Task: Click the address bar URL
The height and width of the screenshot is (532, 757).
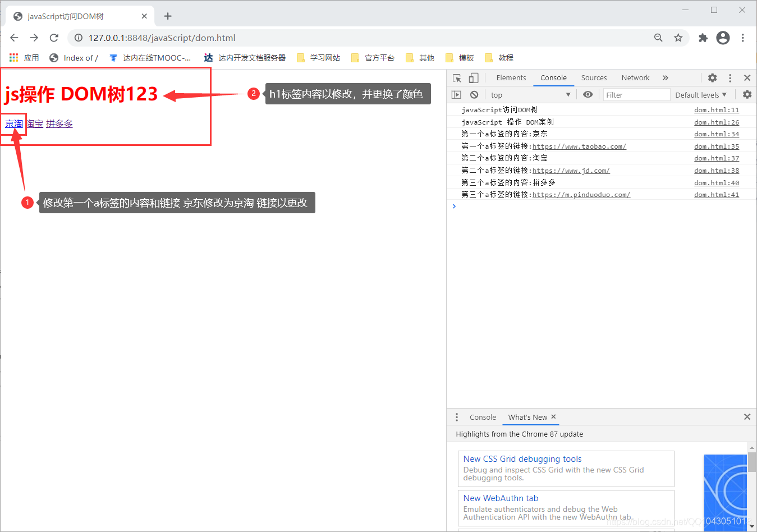Action: [x=162, y=38]
